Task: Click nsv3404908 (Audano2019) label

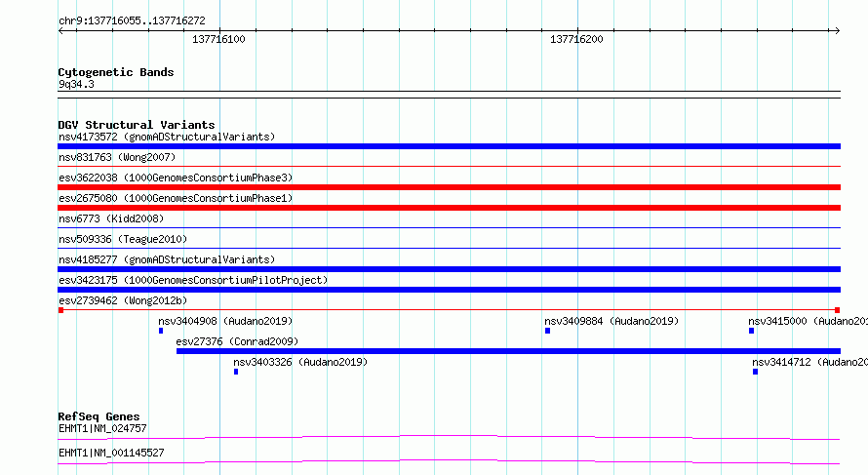Action: 225,321
